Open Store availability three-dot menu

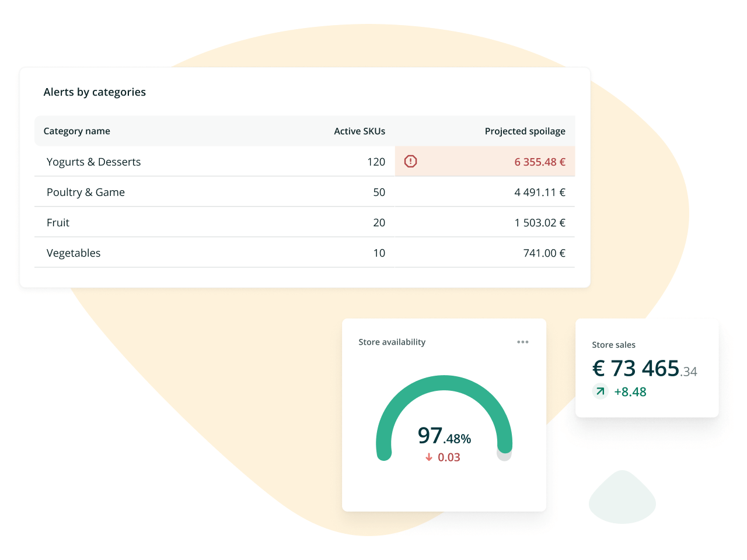522,342
